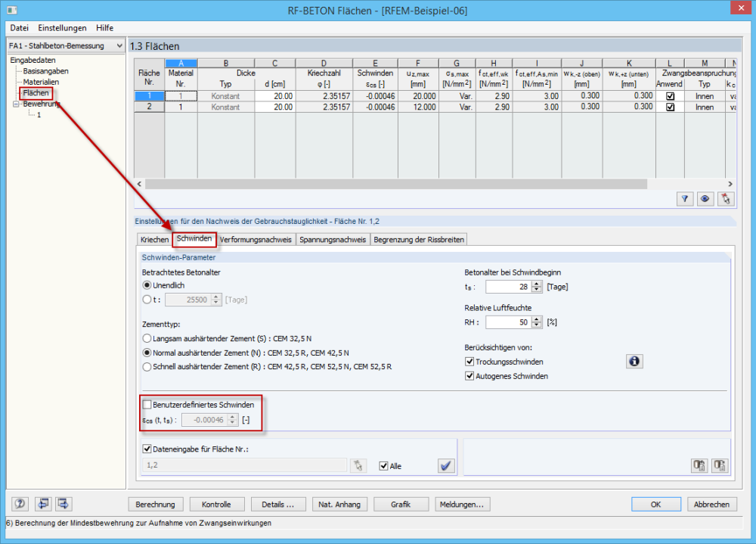
Task: Click the ts concrete age input field
Action: [x=508, y=287]
